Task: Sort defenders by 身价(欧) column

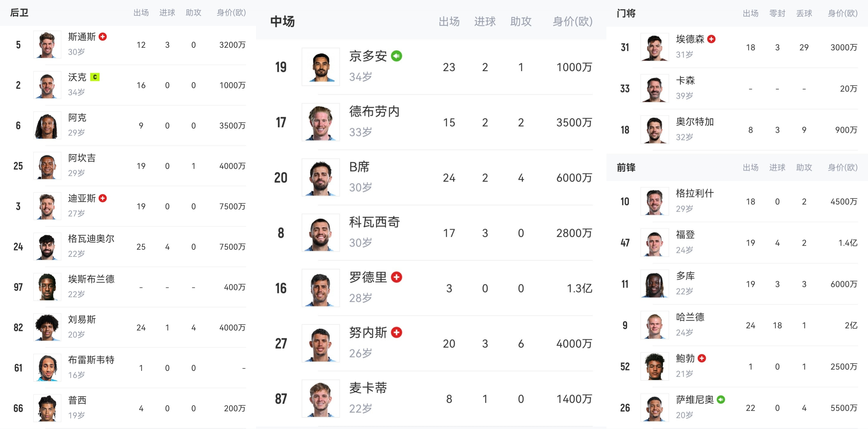Action: click(x=231, y=13)
